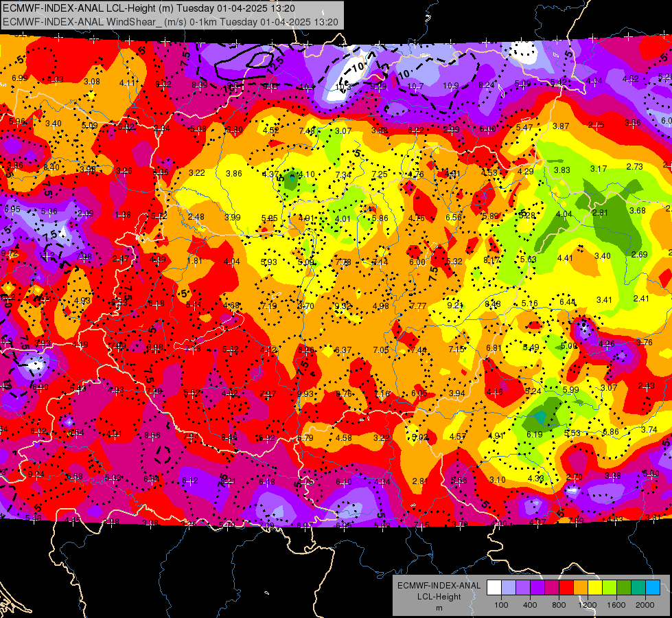Viewport: 672px width, 618px height.
Task: Click the legend tick label 400
Action: tap(530, 605)
